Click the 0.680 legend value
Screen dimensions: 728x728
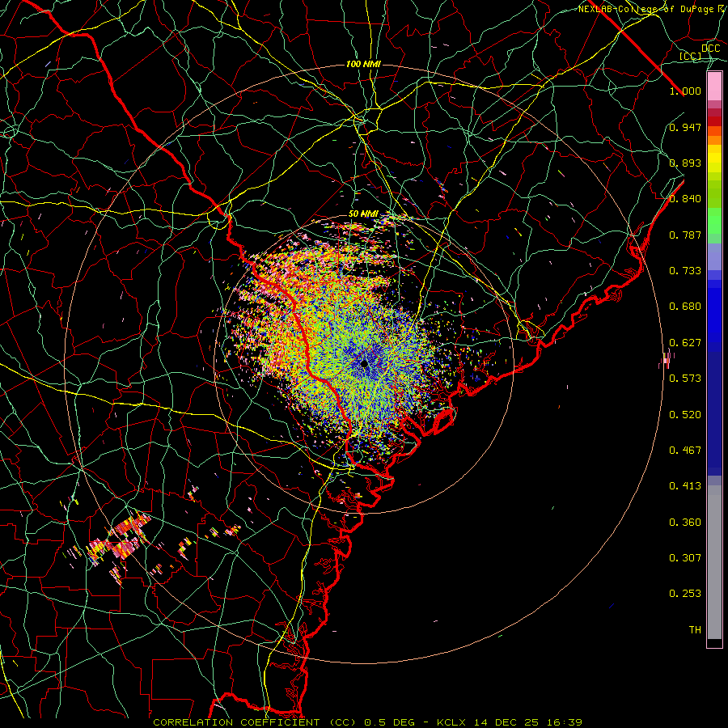pyautogui.click(x=685, y=307)
